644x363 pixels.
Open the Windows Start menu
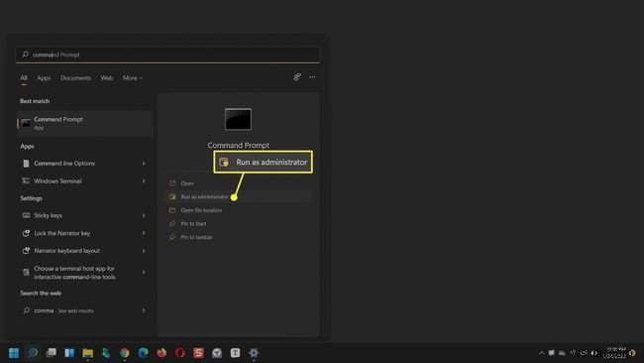coord(14,353)
